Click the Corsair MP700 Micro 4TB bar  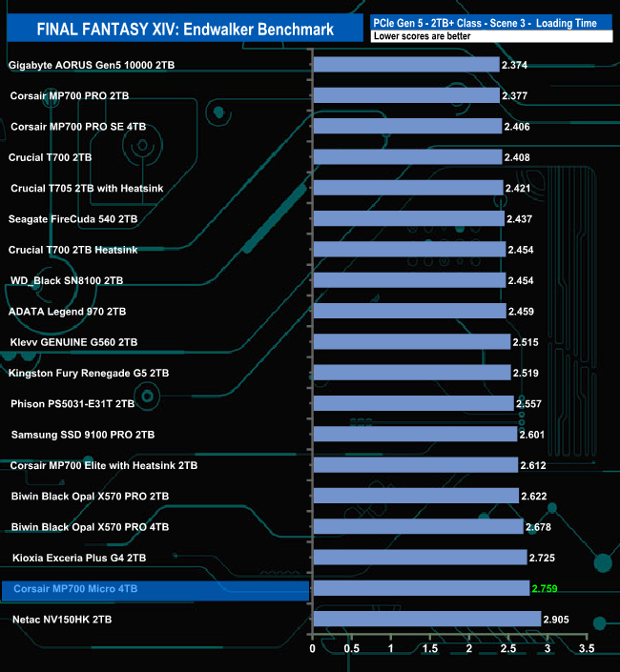tap(422, 588)
